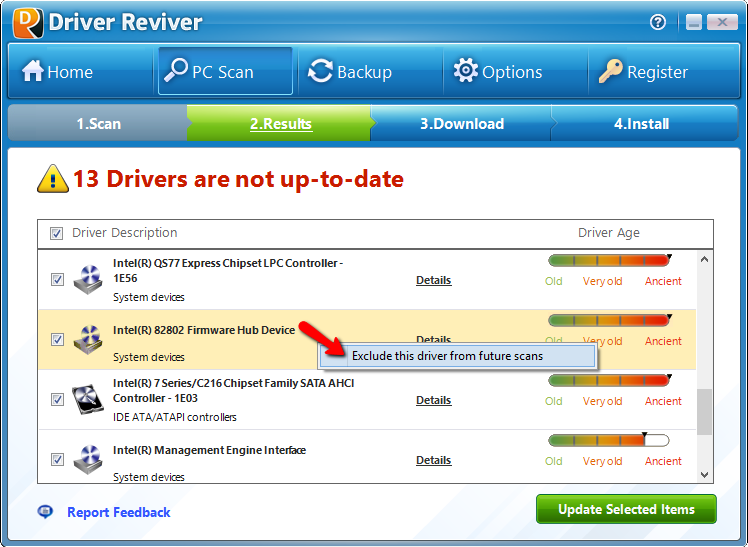
Task: Select step 1.Scan
Action: (x=98, y=124)
